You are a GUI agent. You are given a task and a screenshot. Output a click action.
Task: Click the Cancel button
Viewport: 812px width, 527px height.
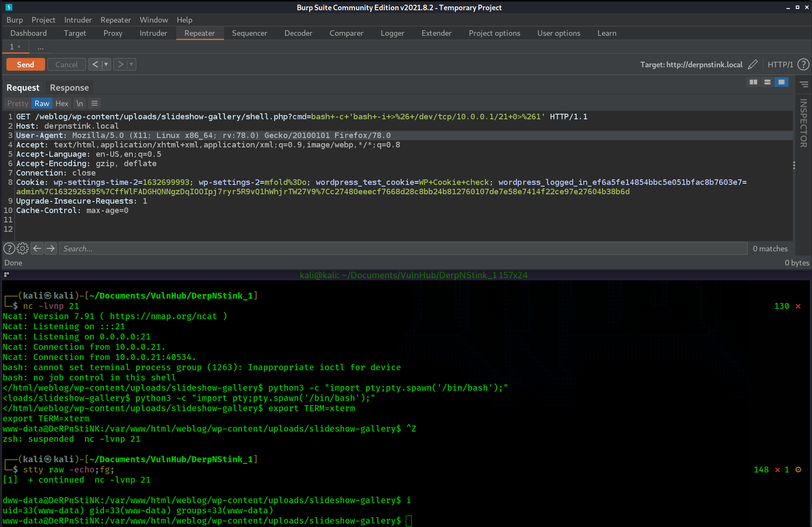(x=66, y=64)
